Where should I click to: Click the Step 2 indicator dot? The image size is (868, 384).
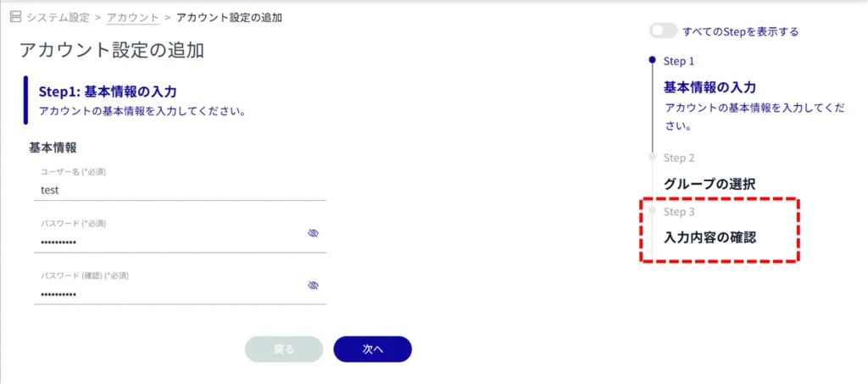point(652,157)
